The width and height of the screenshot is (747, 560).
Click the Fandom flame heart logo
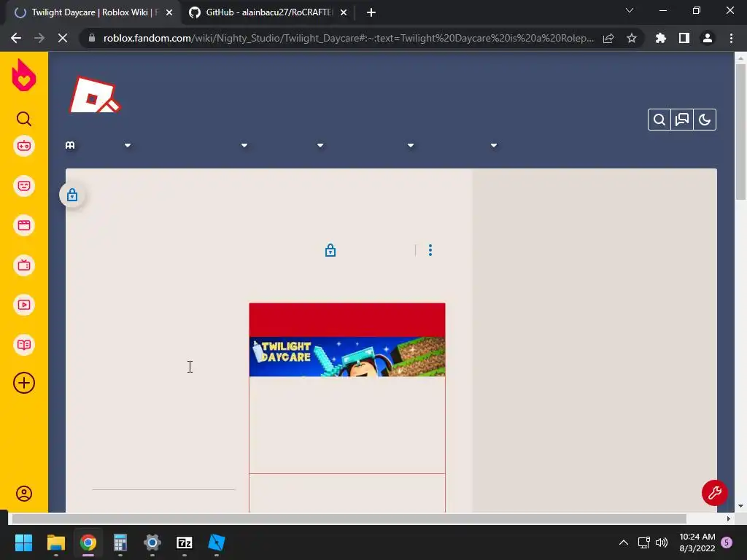coord(24,75)
